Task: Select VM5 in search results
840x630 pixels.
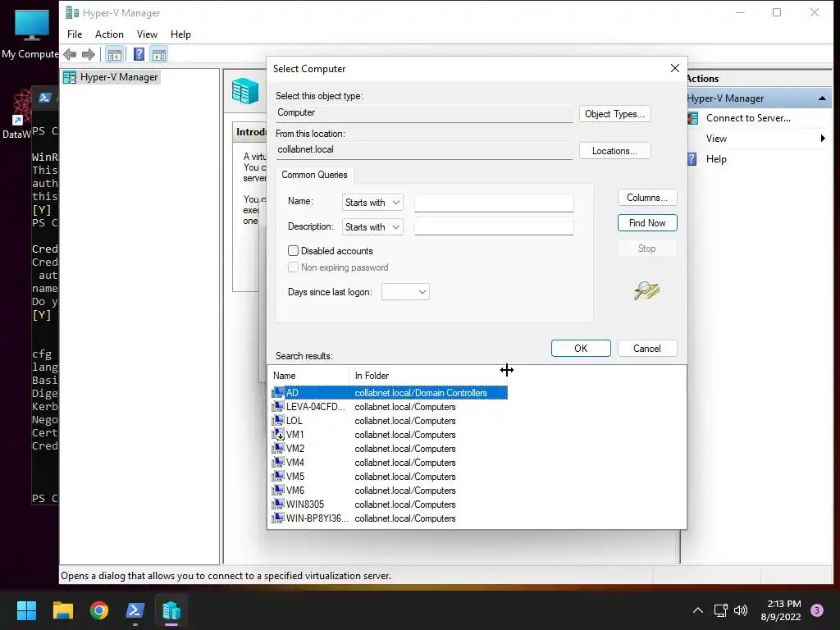Action: (x=390, y=477)
